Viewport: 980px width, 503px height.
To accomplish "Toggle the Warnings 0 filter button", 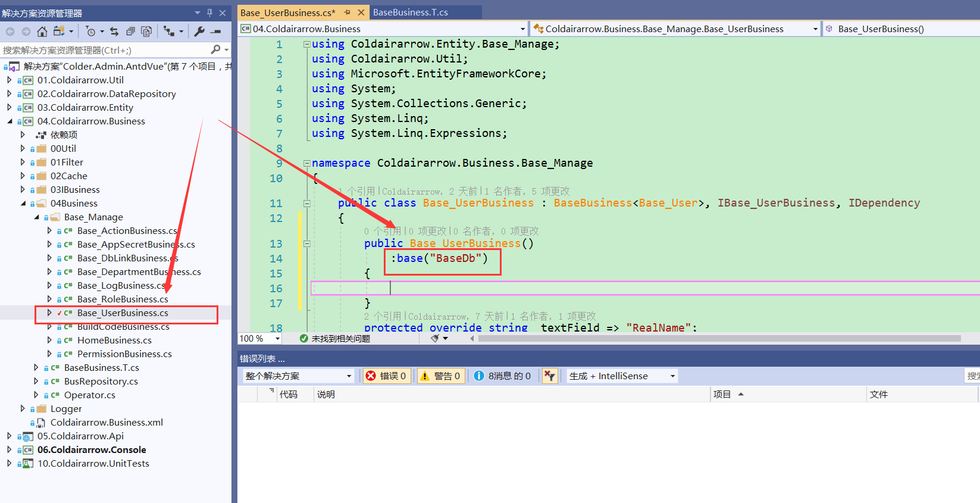I will 441,376.
